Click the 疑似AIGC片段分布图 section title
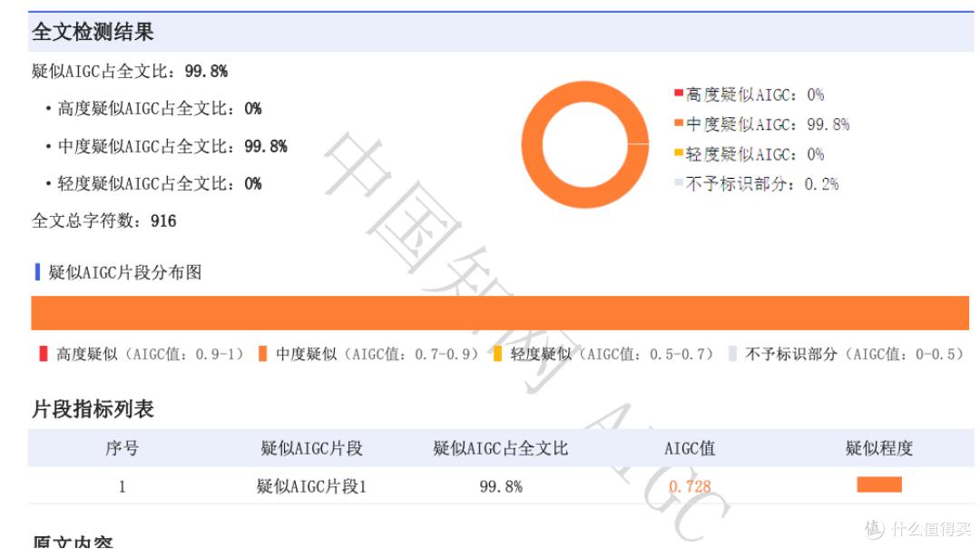The height and width of the screenshot is (549, 980). pos(124,272)
